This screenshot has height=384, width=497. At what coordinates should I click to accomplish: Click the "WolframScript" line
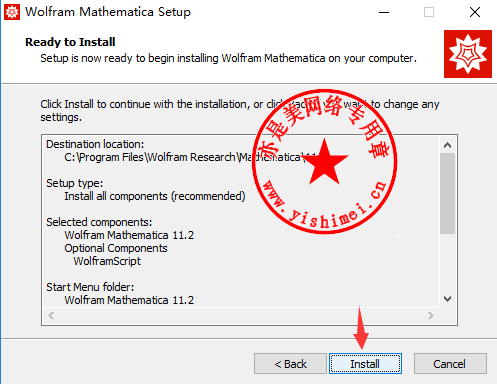pos(107,261)
